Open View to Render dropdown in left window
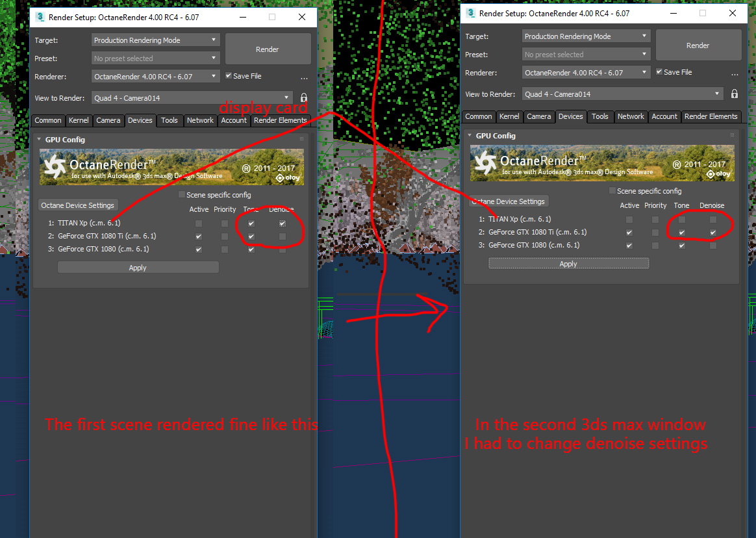 192,98
